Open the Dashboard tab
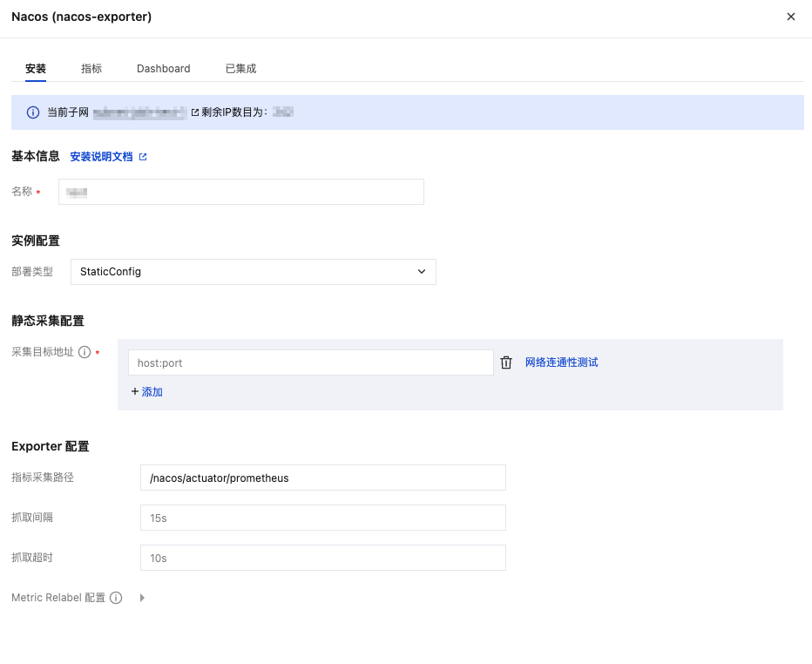This screenshot has height=664, width=812. click(164, 69)
